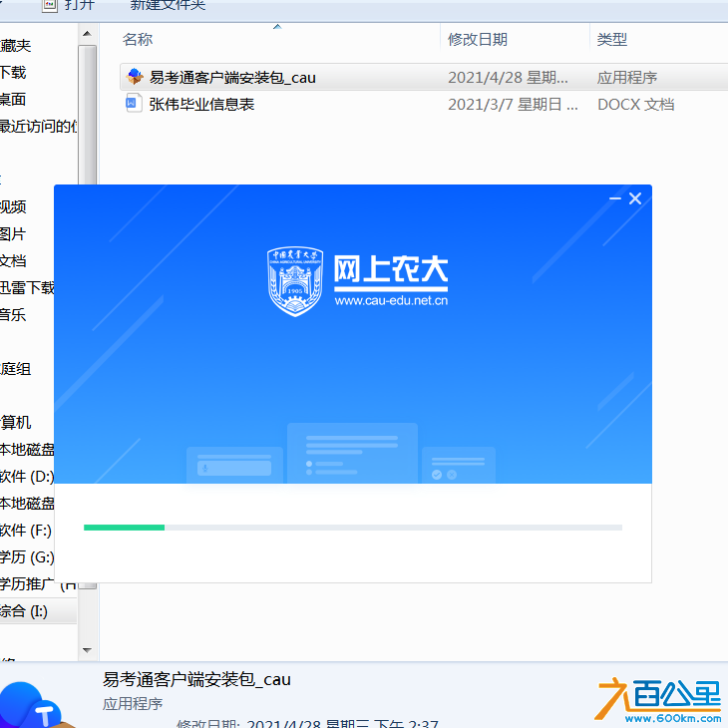Sort files by the 类型 column header
This screenshot has height=728, width=728.
[612, 40]
